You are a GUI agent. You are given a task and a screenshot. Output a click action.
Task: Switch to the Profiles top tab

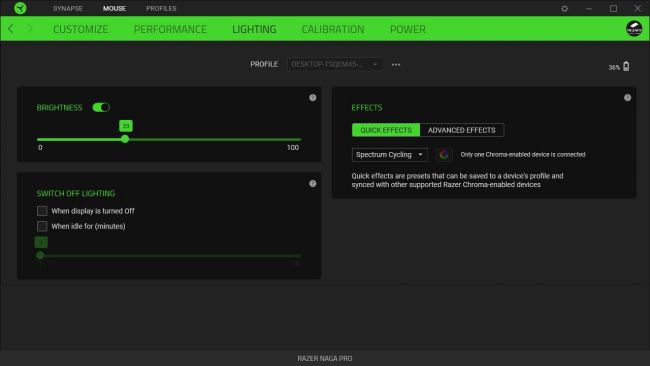pyautogui.click(x=161, y=8)
